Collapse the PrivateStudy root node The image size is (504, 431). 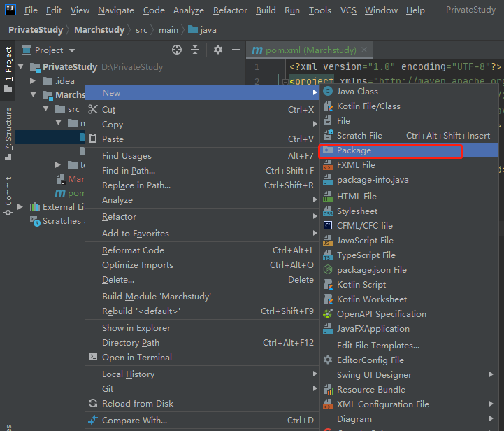point(21,66)
